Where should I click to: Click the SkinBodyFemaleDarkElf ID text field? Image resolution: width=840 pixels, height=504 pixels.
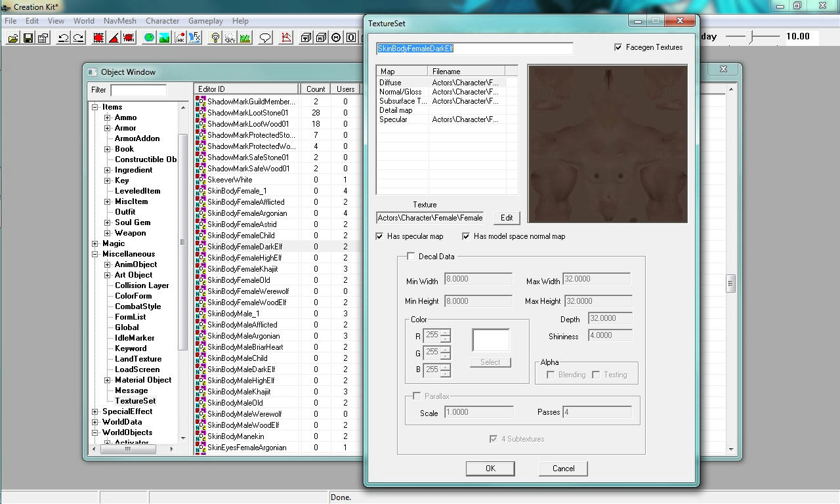tap(474, 49)
